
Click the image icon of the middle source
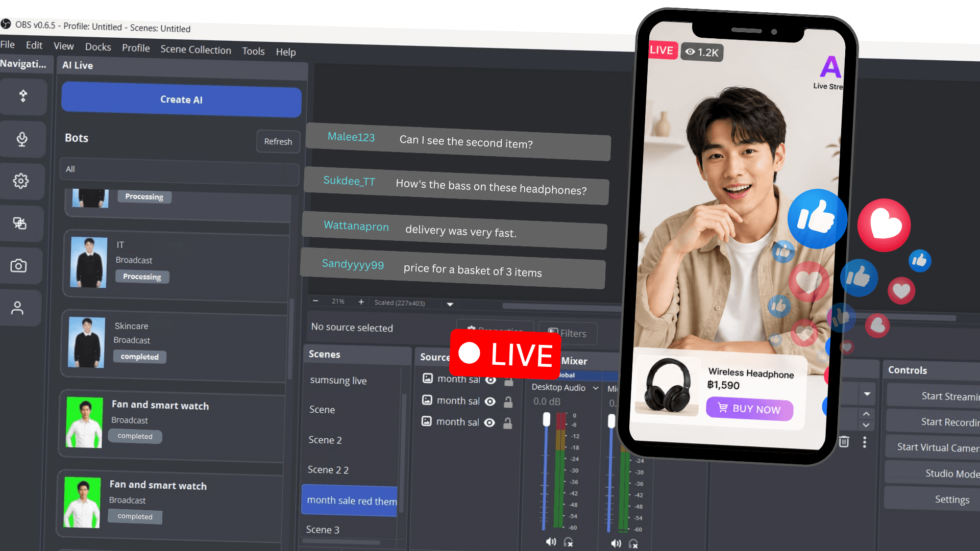(427, 400)
